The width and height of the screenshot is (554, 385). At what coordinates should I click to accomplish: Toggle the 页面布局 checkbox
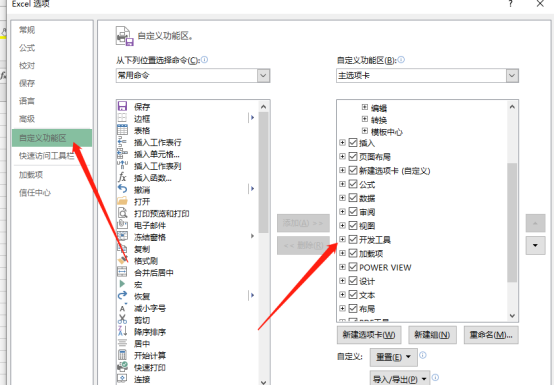353,156
